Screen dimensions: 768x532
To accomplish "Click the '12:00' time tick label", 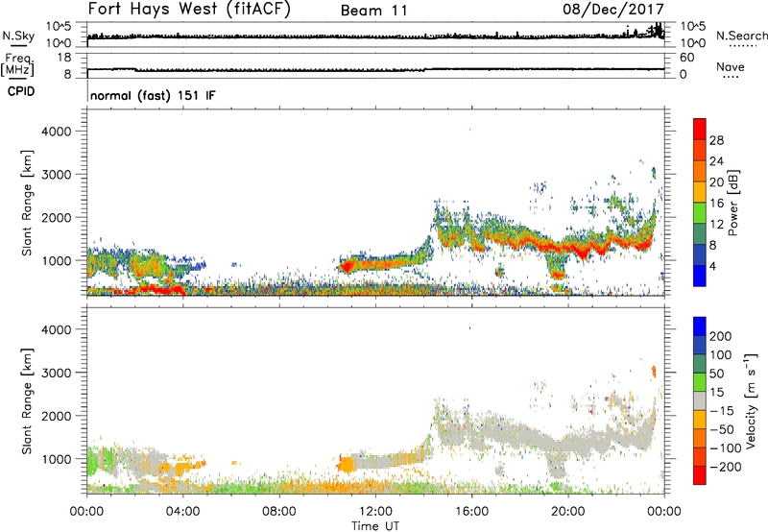I will 375,512.
